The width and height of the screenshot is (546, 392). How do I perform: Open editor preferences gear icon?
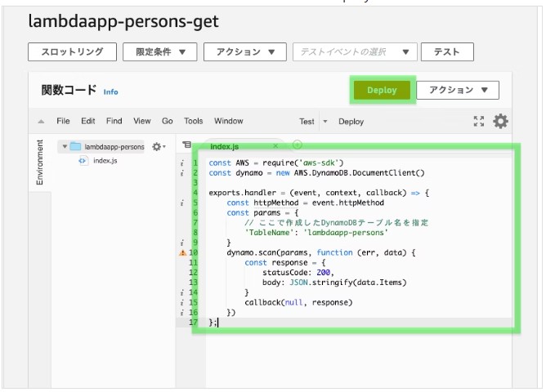tap(500, 122)
